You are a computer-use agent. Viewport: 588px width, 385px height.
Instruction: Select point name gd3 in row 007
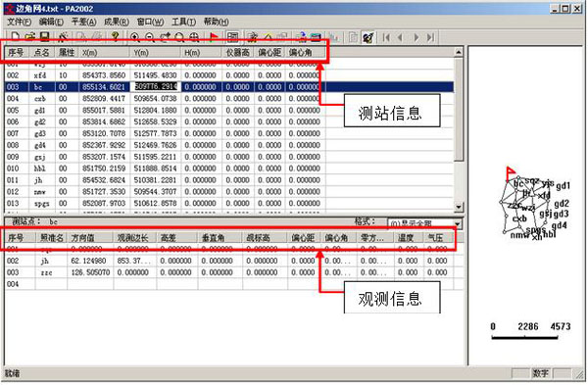(40, 133)
